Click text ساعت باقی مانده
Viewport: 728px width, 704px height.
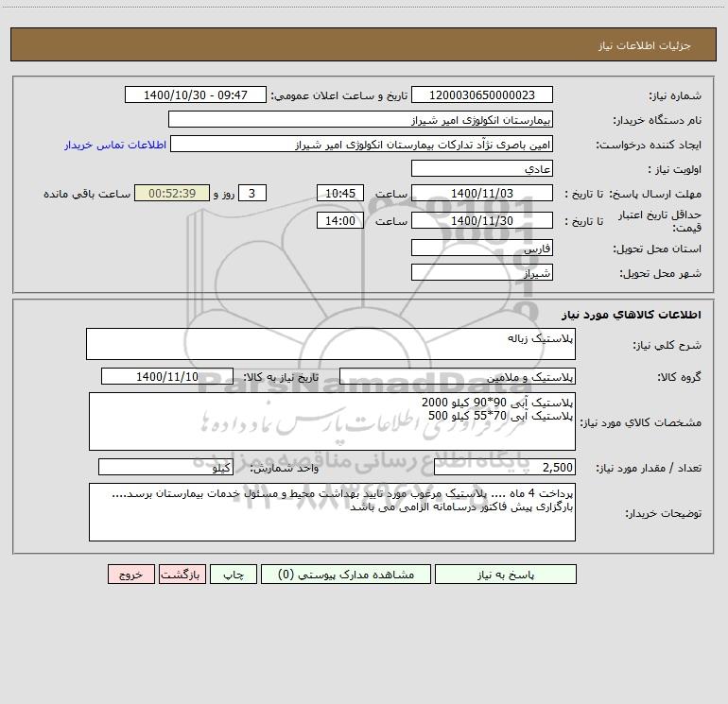87,194
